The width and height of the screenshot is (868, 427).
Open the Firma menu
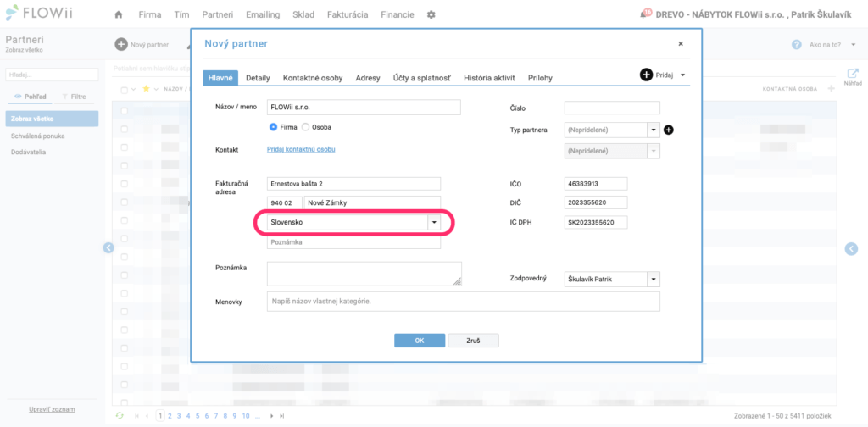pyautogui.click(x=150, y=15)
